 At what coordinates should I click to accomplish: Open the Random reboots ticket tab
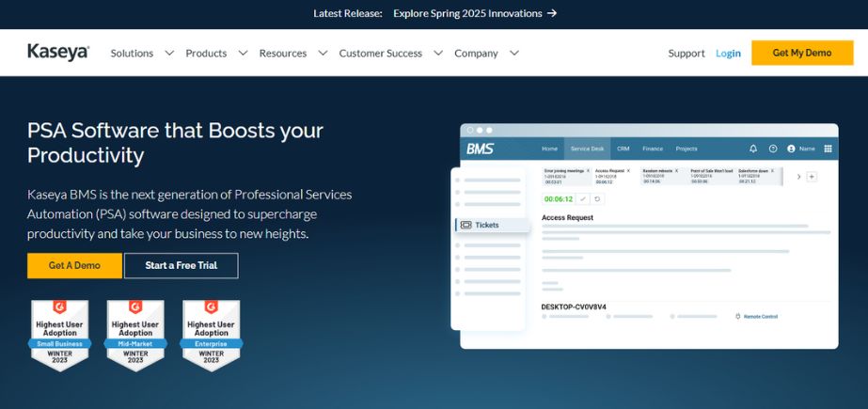pos(661,177)
